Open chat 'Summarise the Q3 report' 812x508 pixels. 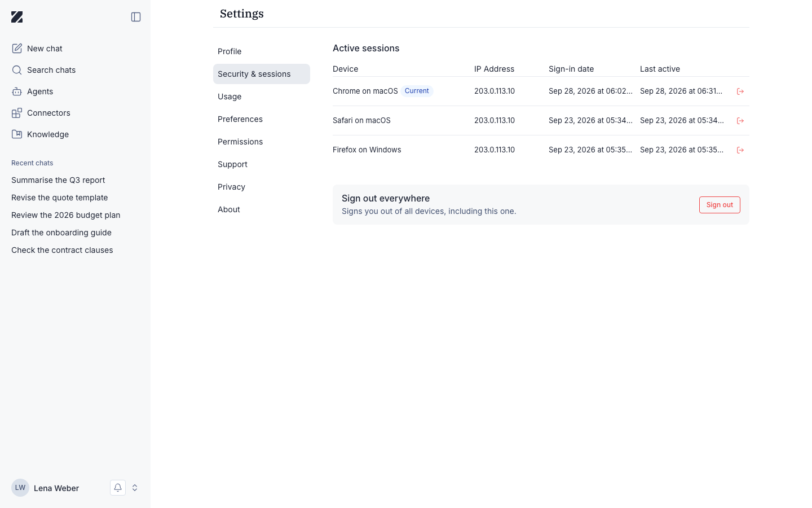(58, 180)
